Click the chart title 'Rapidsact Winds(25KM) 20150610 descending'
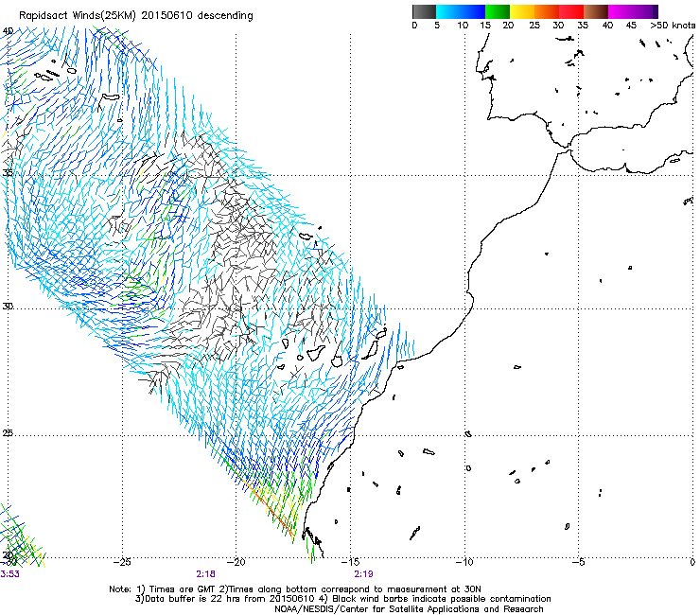Screen dimensions: 700x615 136,16
